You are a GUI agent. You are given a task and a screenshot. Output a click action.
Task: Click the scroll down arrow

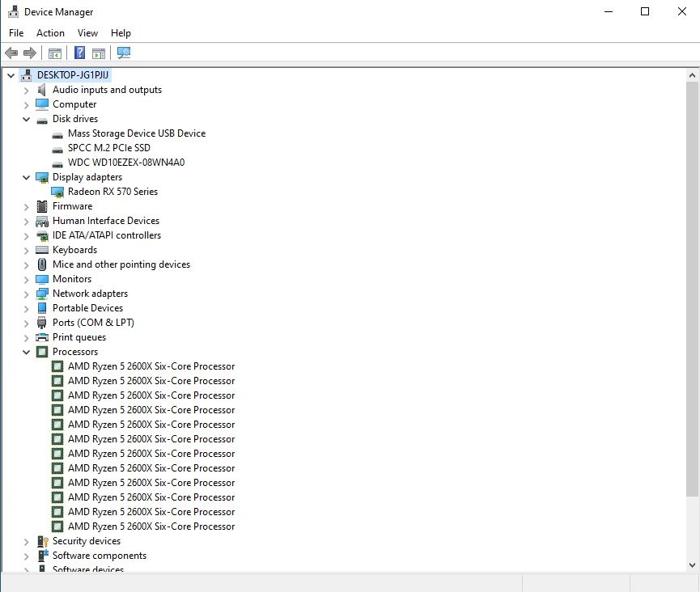(x=693, y=565)
